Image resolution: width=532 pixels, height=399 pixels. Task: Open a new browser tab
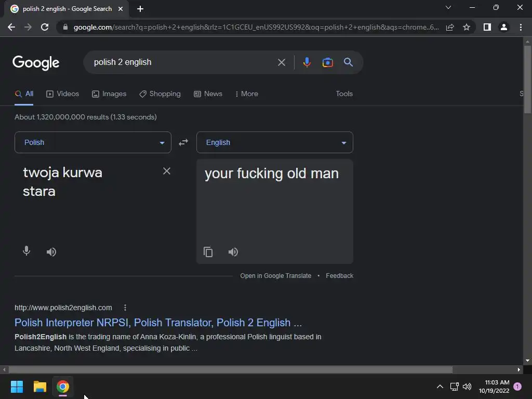pyautogui.click(x=140, y=9)
